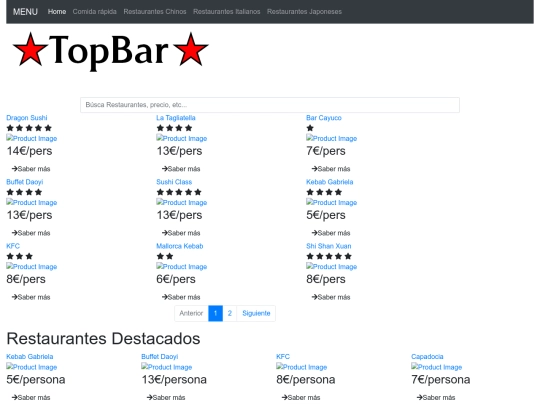Open the La Tagliatella restaurant link

176,118
